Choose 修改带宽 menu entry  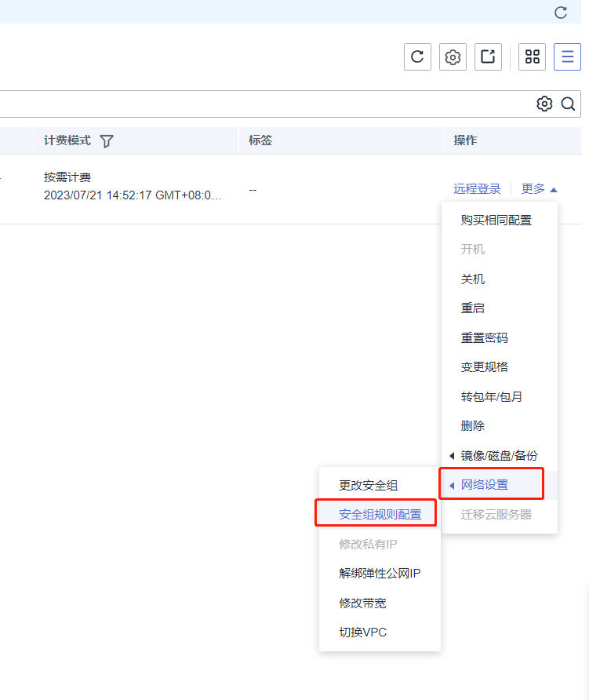coord(362,603)
